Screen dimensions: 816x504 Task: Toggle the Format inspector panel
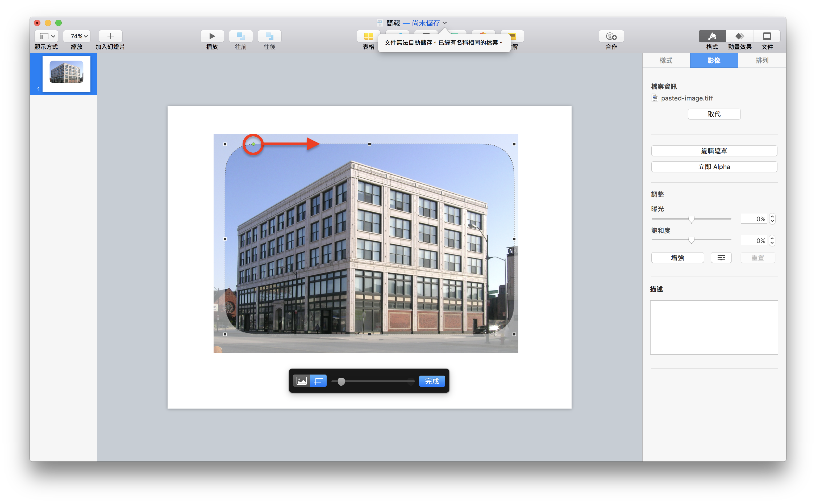tap(712, 36)
